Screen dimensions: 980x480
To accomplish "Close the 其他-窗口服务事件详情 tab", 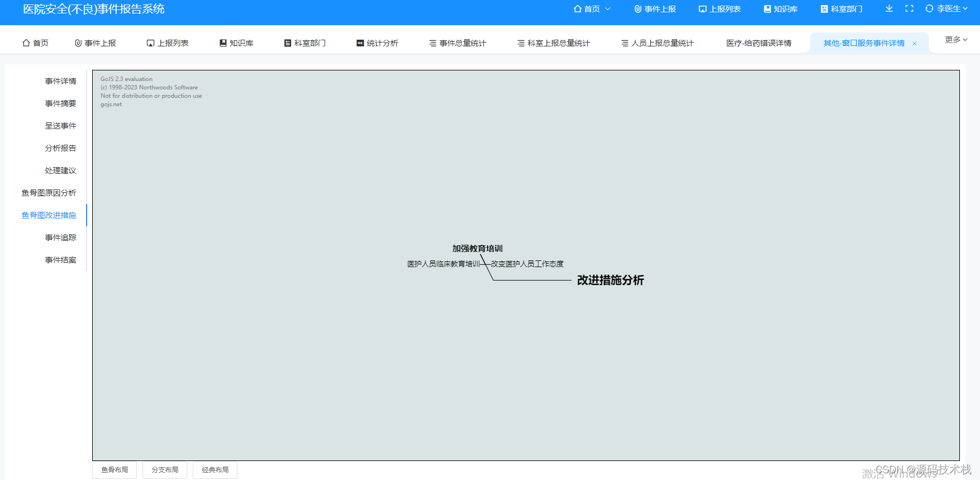I will point(915,44).
